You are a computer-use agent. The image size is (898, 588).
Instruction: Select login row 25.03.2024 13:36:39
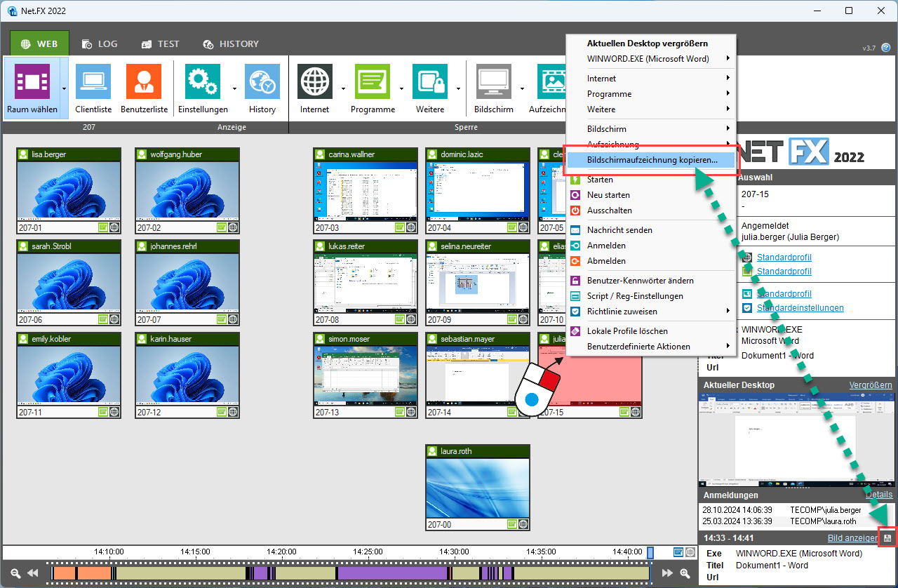click(x=798, y=521)
